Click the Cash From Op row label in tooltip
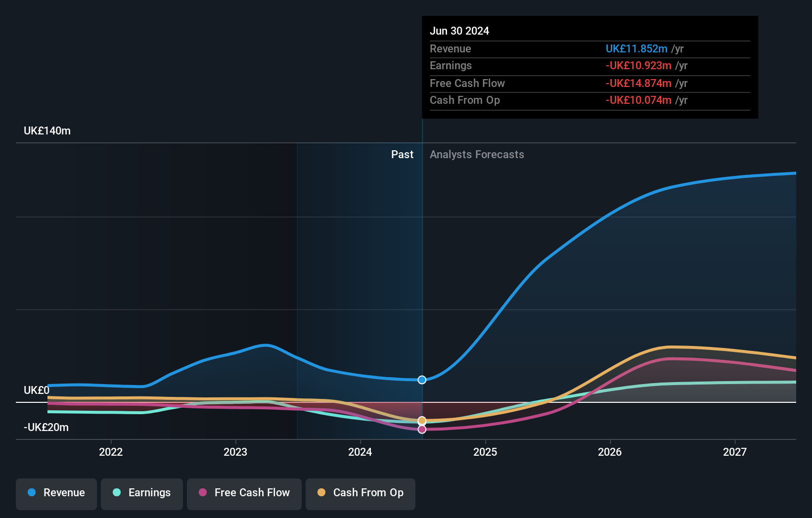The image size is (812, 518). pyautogui.click(x=465, y=100)
